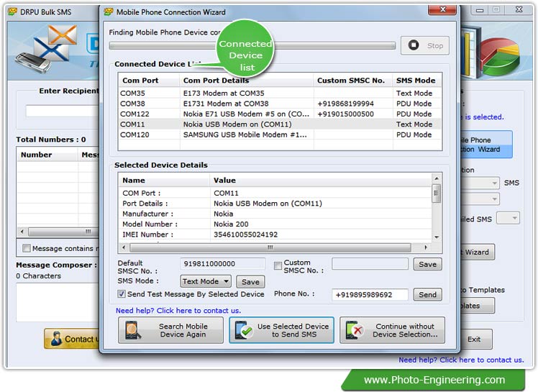Click the device details horizontal scrollbar
The image size is (538, 392).
click(270, 247)
